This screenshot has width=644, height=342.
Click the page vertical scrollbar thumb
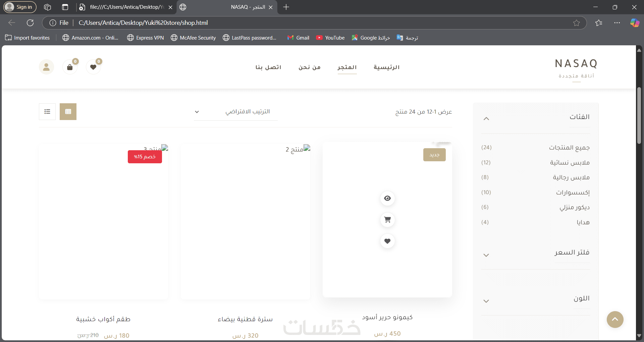(639, 116)
